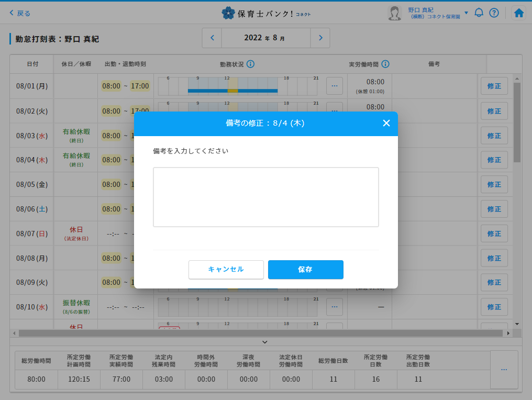
Task: Click the horizontal scrollbar of the table
Action: point(262,333)
